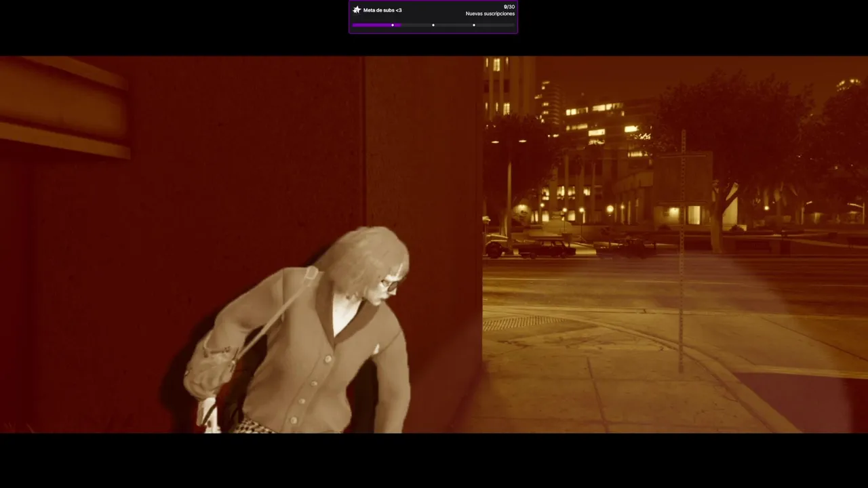This screenshot has width=868, height=488.
Task: Click the stars icon in the sub goal widget
Action: (357, 10)
